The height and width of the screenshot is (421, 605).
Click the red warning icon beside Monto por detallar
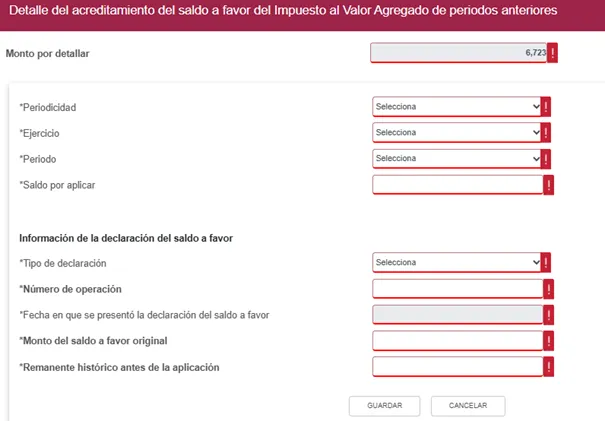(552, 53)
